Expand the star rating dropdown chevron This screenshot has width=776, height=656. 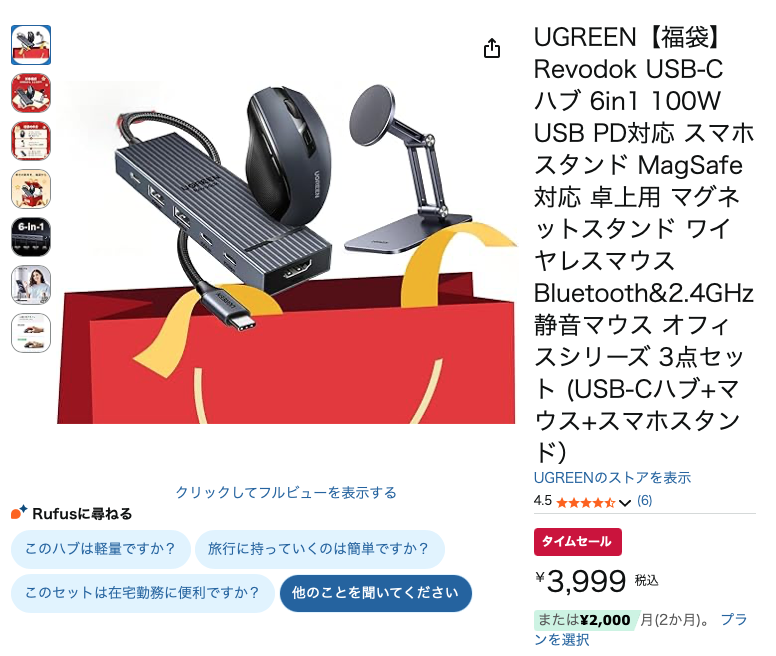(x=625, y=503)
